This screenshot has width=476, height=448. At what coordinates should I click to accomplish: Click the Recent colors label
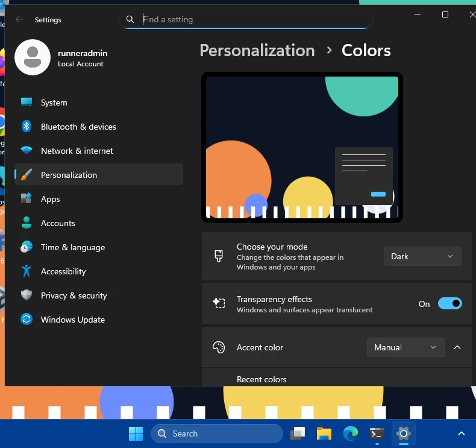point(261,379)
